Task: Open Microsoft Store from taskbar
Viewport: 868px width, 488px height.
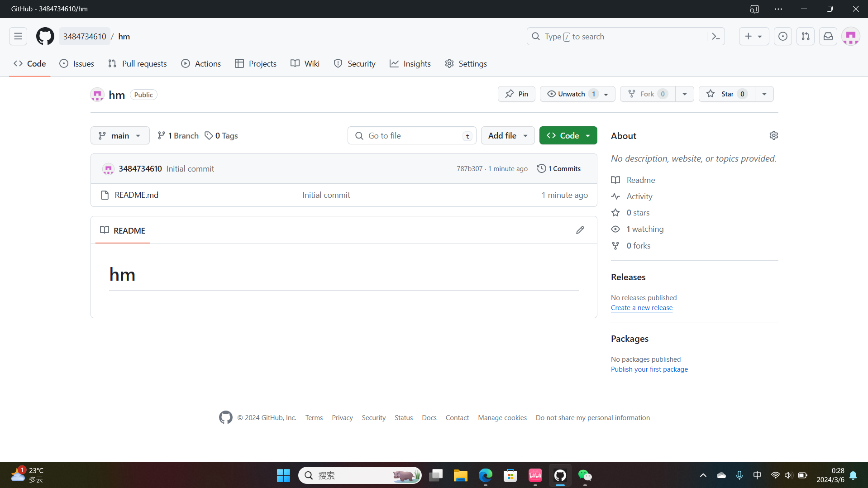Action: (510, 475)
